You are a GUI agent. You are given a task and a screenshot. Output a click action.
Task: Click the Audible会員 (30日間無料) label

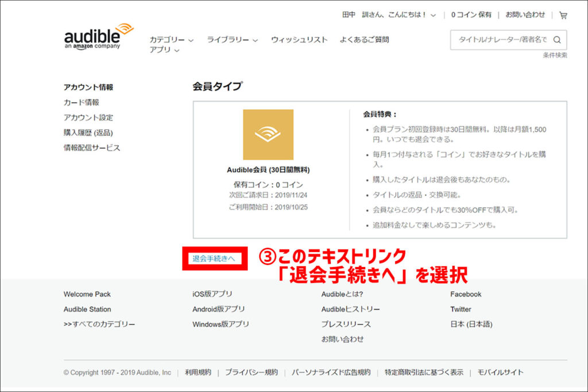pos(268,170)
